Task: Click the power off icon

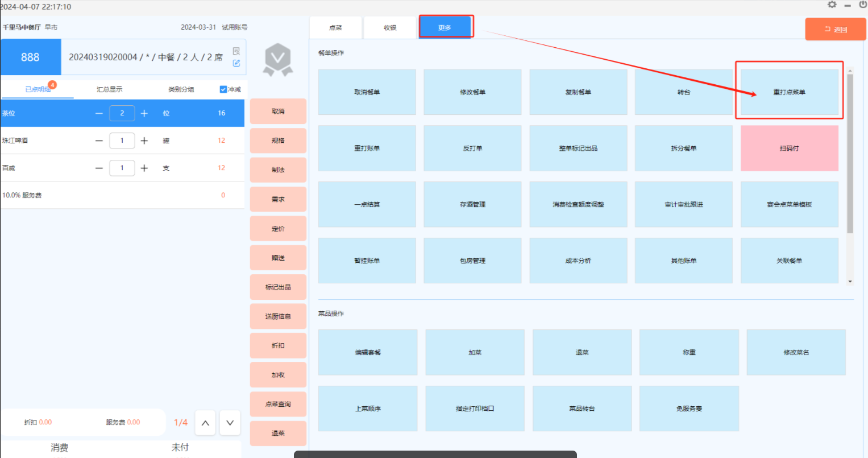Action: pos(862,5)
